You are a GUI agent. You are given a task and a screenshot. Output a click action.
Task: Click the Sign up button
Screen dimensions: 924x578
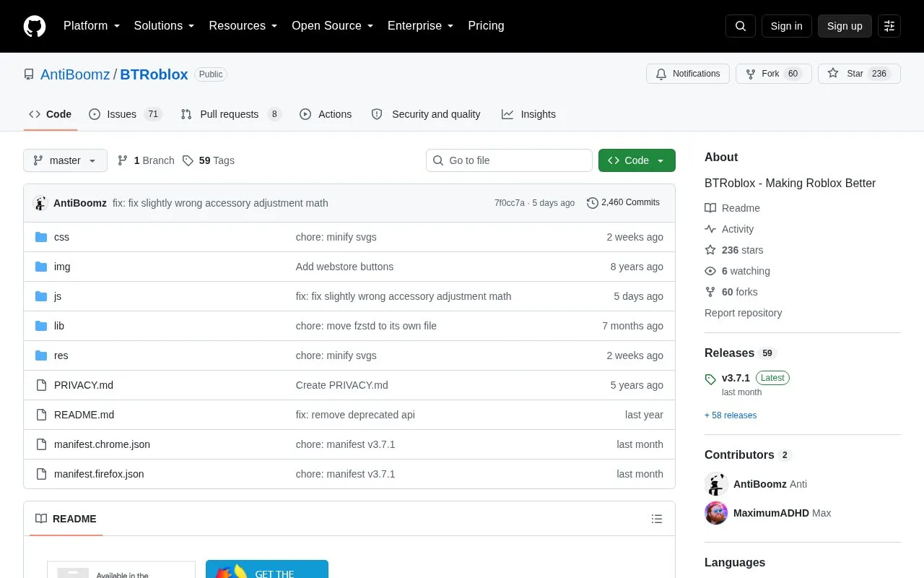(x=845, y=26)
